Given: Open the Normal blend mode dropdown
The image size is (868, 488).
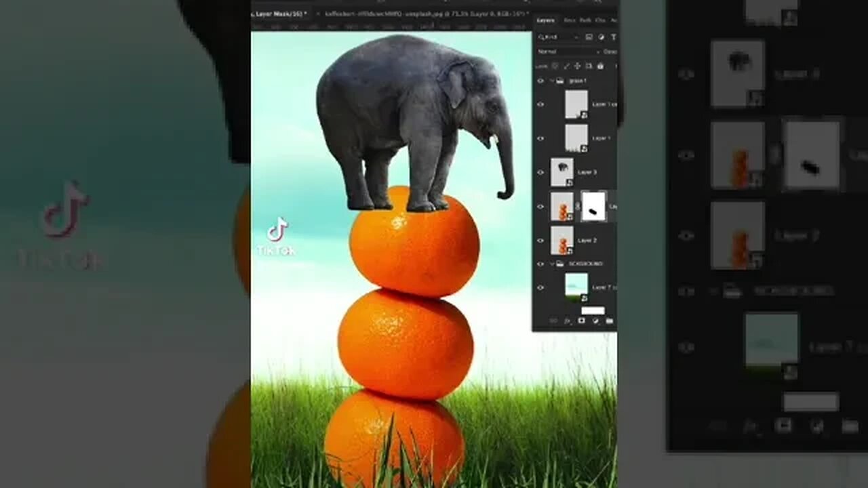Looking at the screenshot, I should pos(567,52).
